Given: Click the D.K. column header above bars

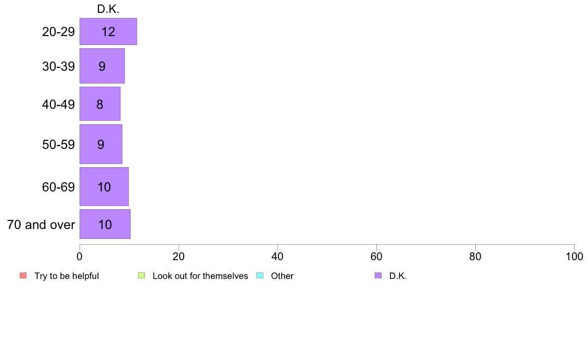Looking at the screenshot, I should coord(108,9).
